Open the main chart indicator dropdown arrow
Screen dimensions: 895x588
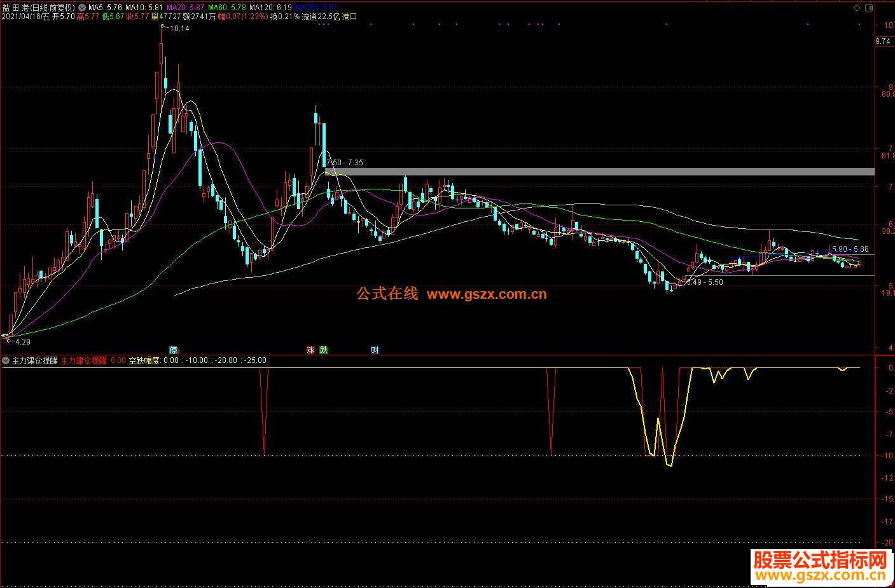click(81, 8)
